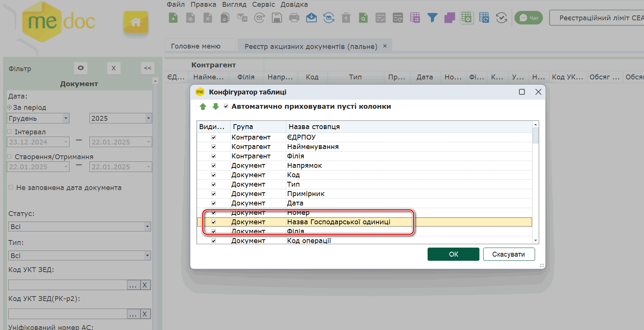Uncheck visibility for ЄДРПОУ column
The image size is (644, 330).
(x=213, y=137)
